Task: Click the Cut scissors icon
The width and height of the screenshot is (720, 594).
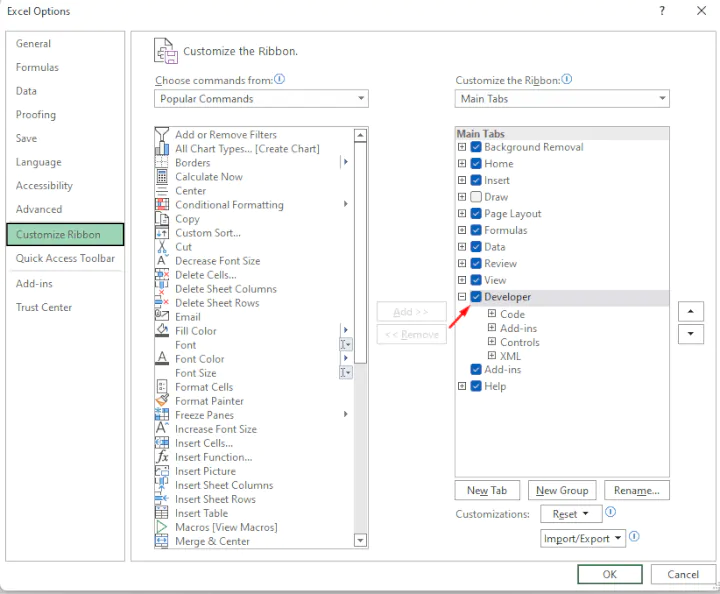Action: pyautogui.click(x=162, y=247)
